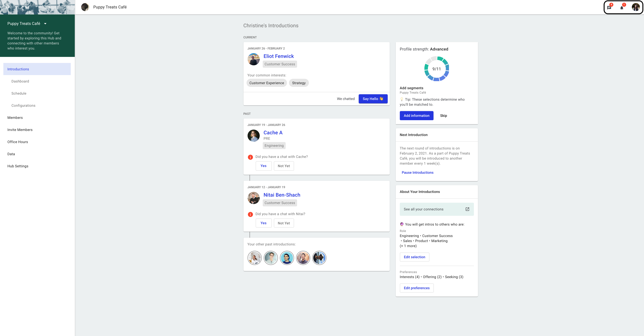Open fourth avatar in other past introductions
644x336 pixels.
tap(303, 258)
